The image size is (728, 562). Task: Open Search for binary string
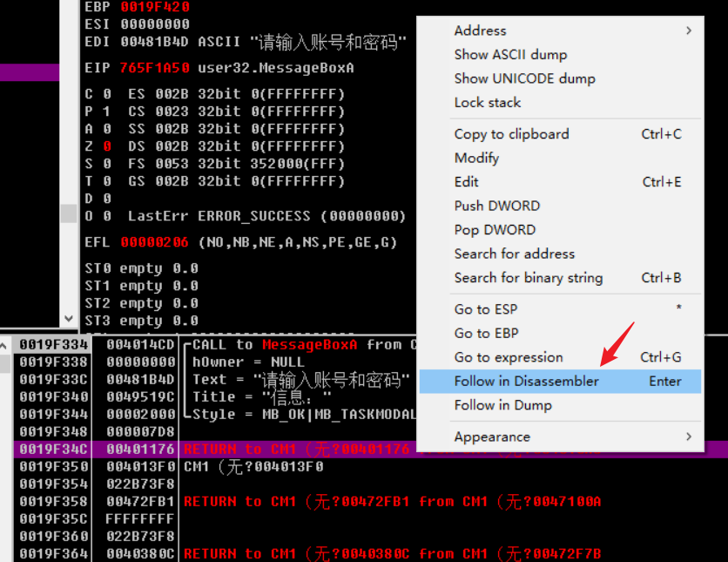528,278
